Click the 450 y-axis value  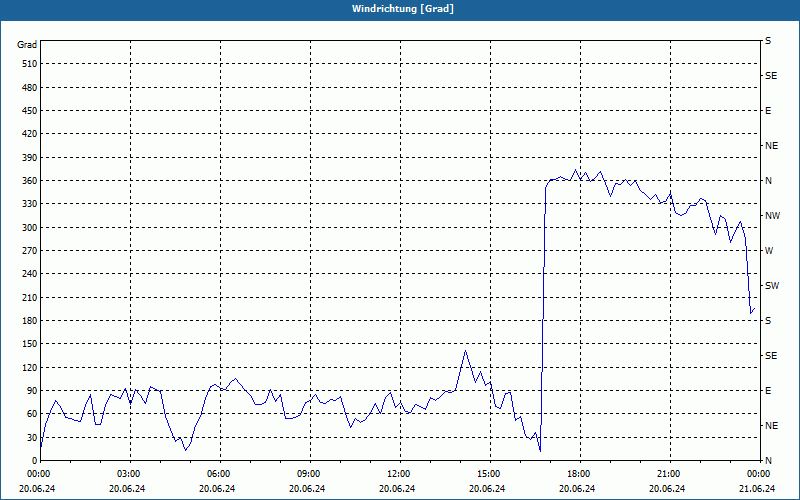click(30, 111)
